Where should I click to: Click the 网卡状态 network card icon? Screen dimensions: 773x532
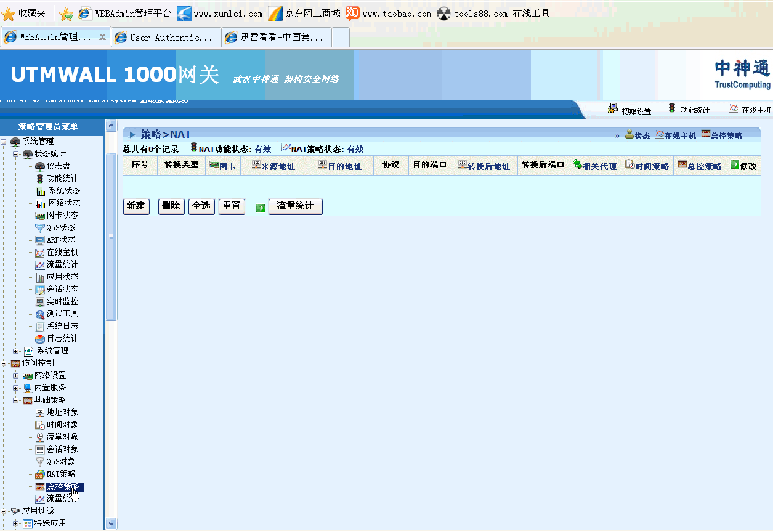tap(40, 216)
